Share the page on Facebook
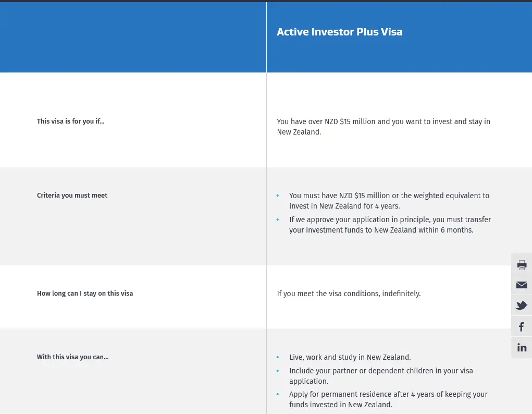 click(x=522, y=327)
